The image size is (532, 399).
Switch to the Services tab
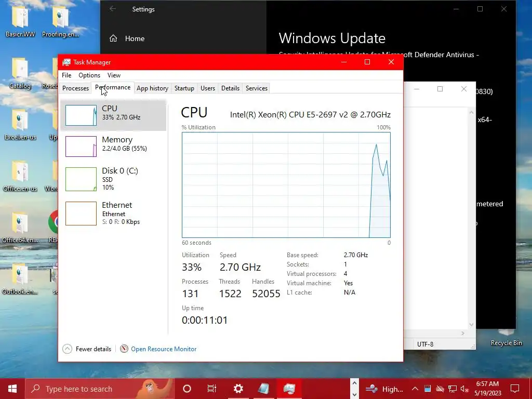click(257, 88)
